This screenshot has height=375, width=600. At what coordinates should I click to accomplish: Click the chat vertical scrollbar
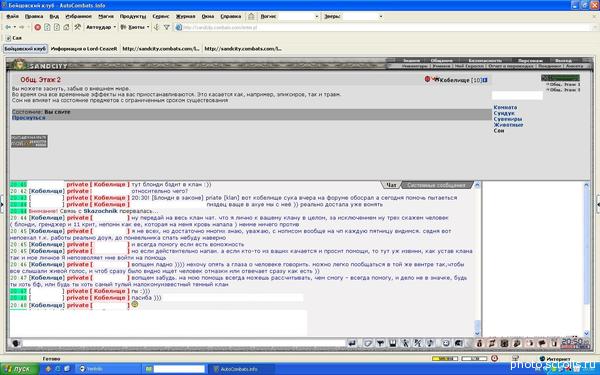pyautogui.click(x=477, y=258)
